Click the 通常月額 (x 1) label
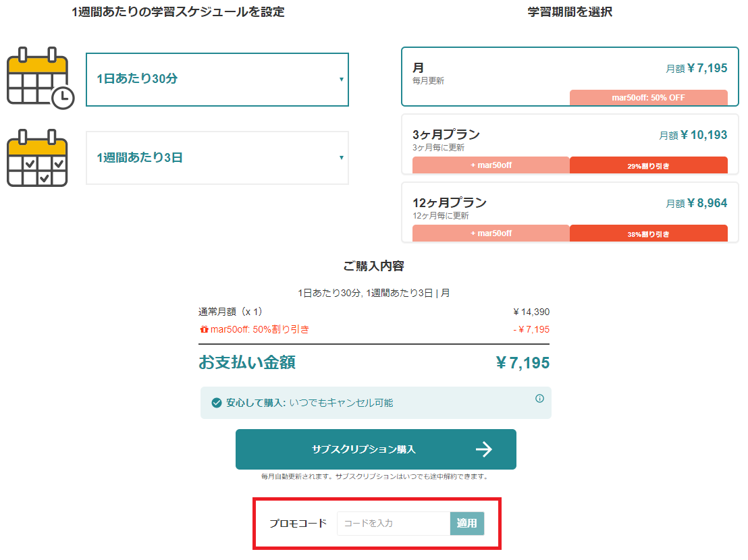This screenshot has height=560, width=748. 230,312
